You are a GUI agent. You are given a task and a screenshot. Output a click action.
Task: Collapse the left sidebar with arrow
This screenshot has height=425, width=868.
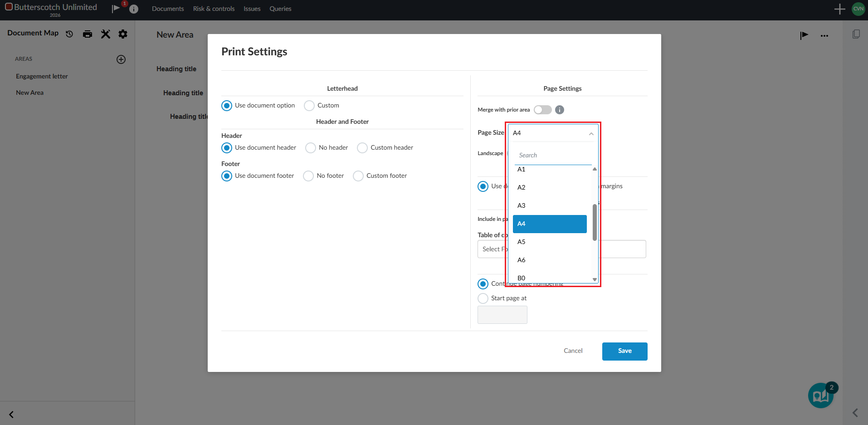pos(11,414)
